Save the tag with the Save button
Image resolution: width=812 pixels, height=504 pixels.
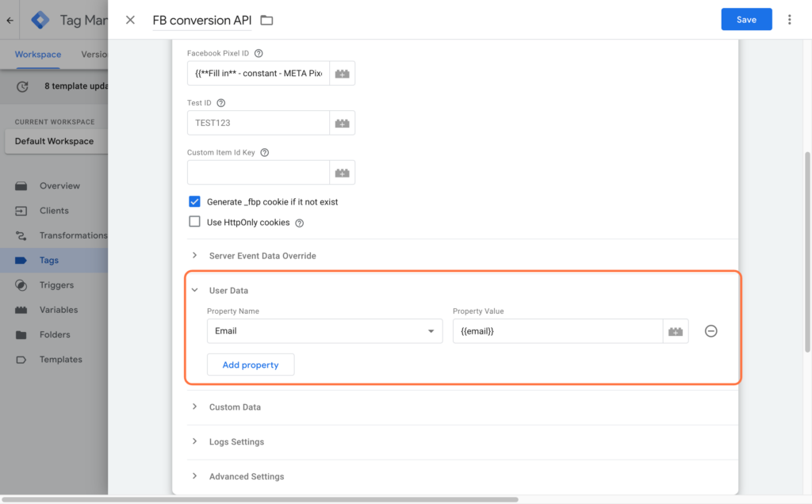coord(746,20)
